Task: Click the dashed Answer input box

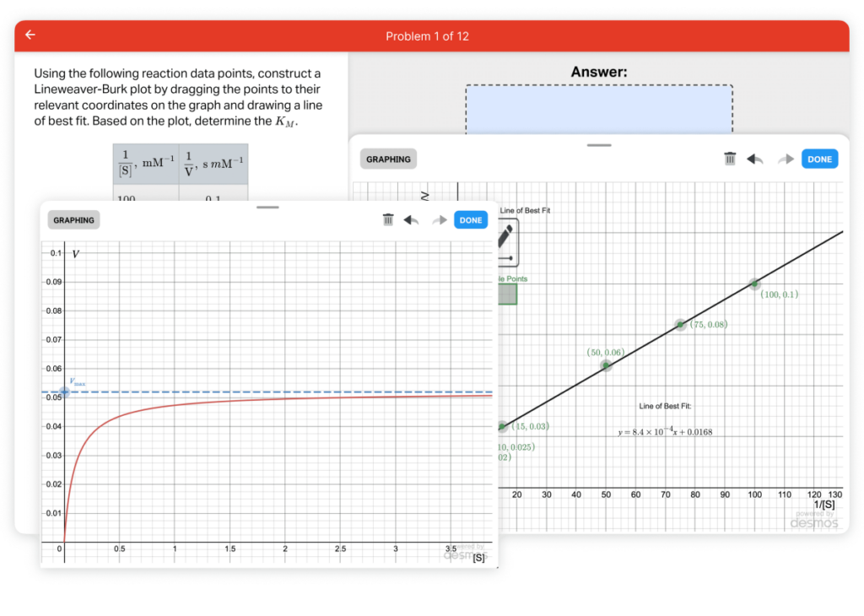Action: [599, 110]
